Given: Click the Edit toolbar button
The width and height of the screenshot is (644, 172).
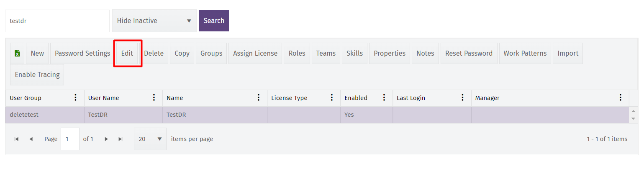Looking at the screenshot, I should point(127,53).
